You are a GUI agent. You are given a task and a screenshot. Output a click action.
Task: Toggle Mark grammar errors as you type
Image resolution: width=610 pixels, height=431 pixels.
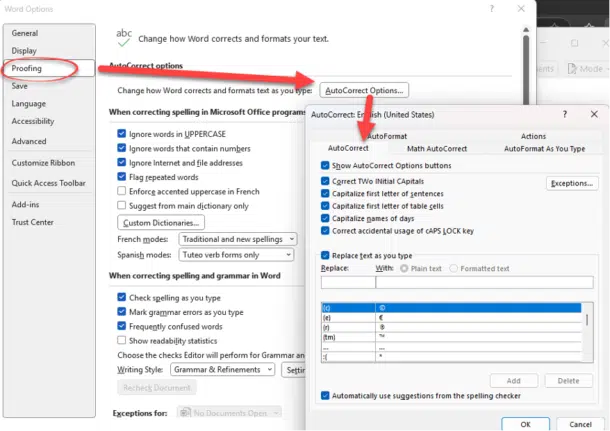pyautogui.click(x=122, y=312)
